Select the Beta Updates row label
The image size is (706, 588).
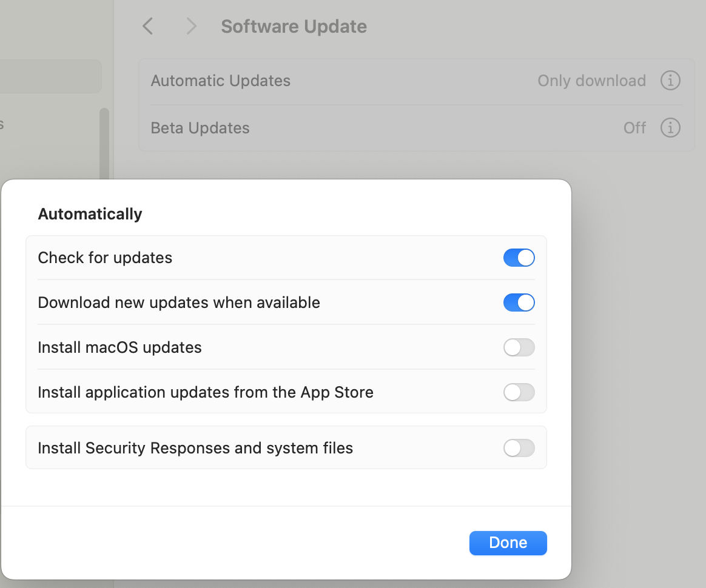click(x=200, y=128)
